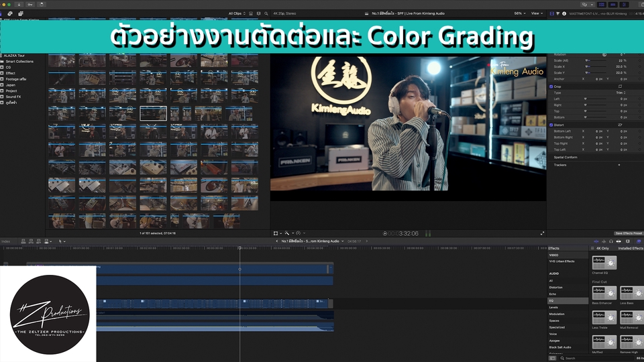644x362 pixels.
Task: Open the Video inspector filmstrip icon
Action: click(x=551, y=13)
